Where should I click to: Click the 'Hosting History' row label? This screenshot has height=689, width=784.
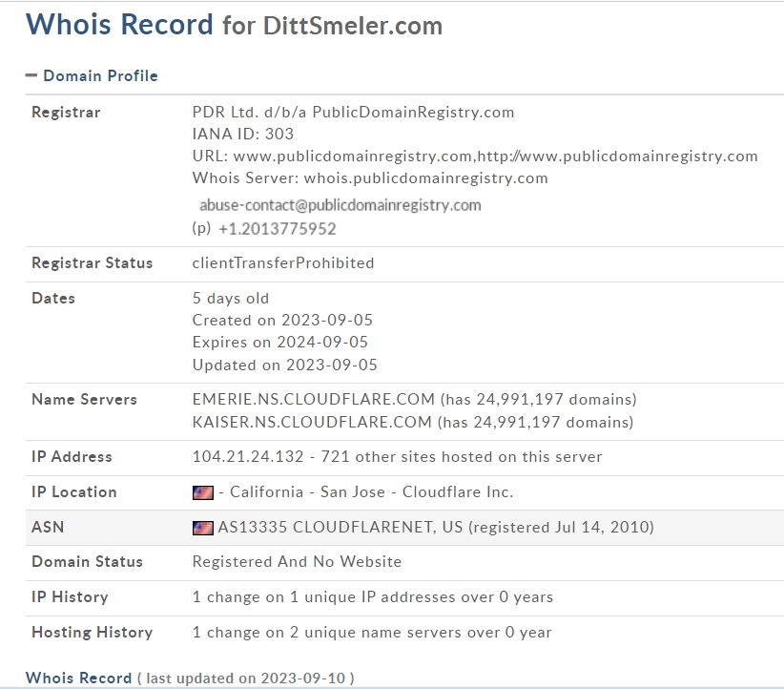pyautogui.click(x=92, y=633)
